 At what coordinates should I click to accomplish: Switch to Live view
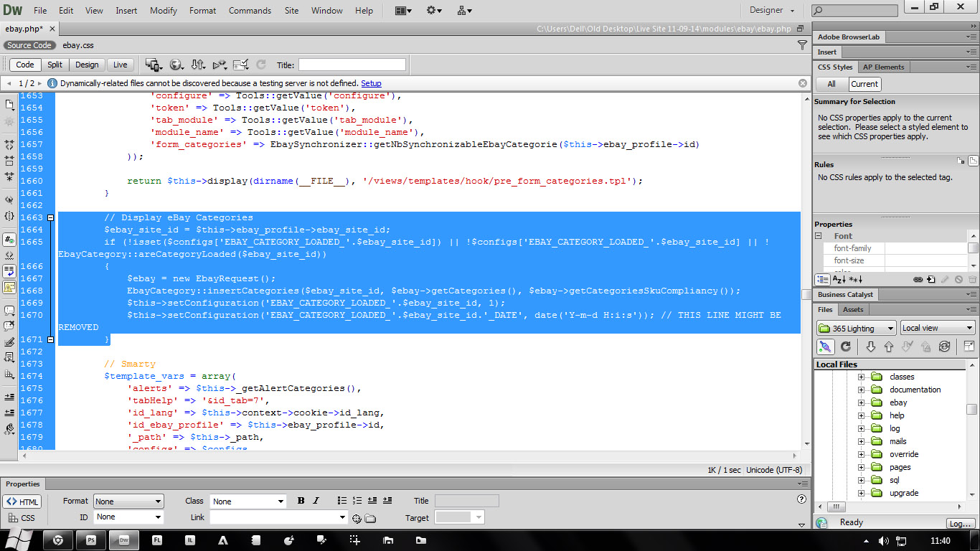click(120, 65)
